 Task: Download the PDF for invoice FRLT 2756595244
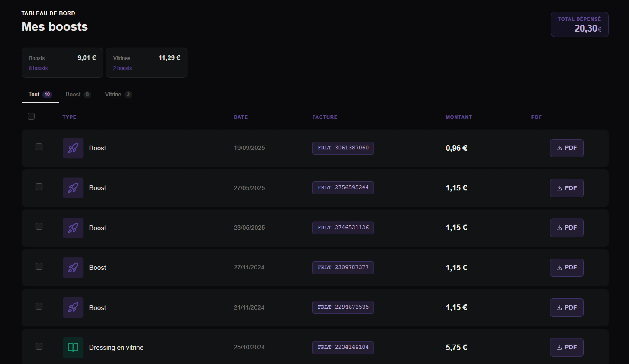click(x=567, y=188)
